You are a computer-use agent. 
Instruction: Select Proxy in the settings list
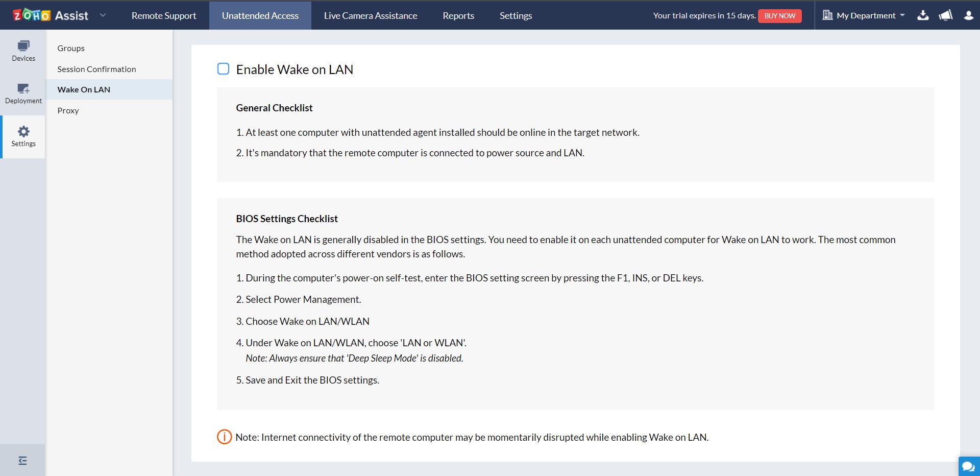[x=68, y=110]
